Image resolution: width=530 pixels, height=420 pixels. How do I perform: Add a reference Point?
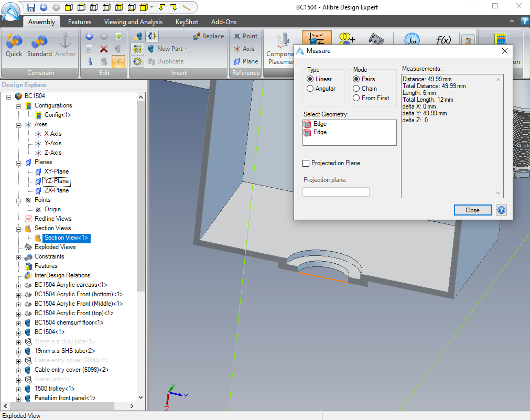click(x=247, y=36)
